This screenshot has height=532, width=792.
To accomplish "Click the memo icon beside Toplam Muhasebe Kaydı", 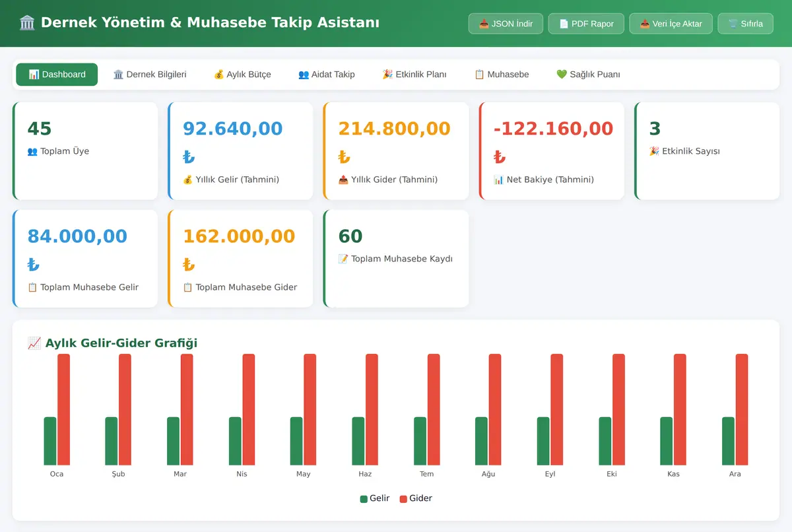I will (x=343, y=259).
